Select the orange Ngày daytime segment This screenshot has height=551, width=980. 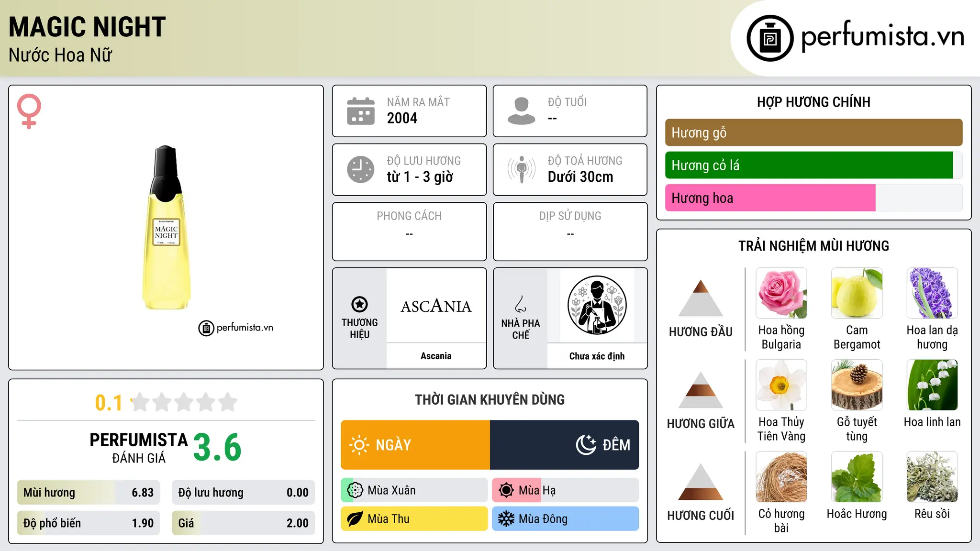(415, 445)
